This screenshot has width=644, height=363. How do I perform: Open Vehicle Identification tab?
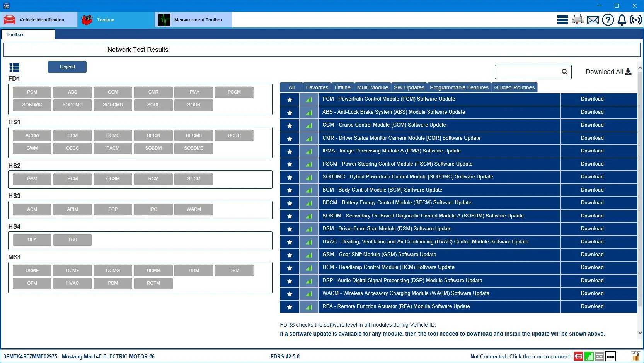click(39, 20)
